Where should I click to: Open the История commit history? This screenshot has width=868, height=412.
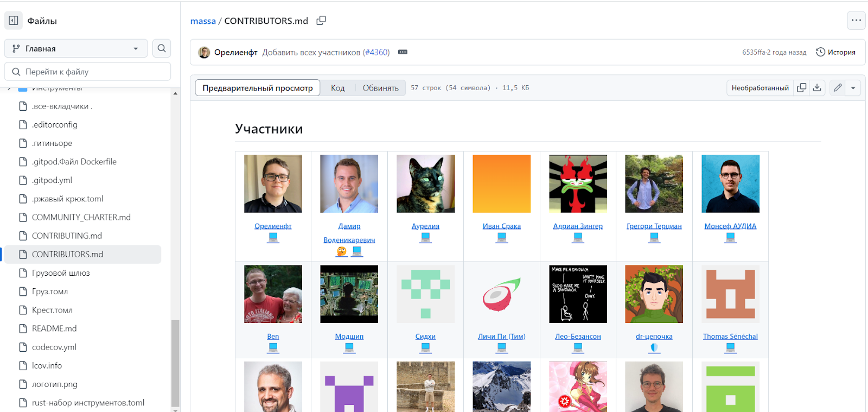[836, 52]
